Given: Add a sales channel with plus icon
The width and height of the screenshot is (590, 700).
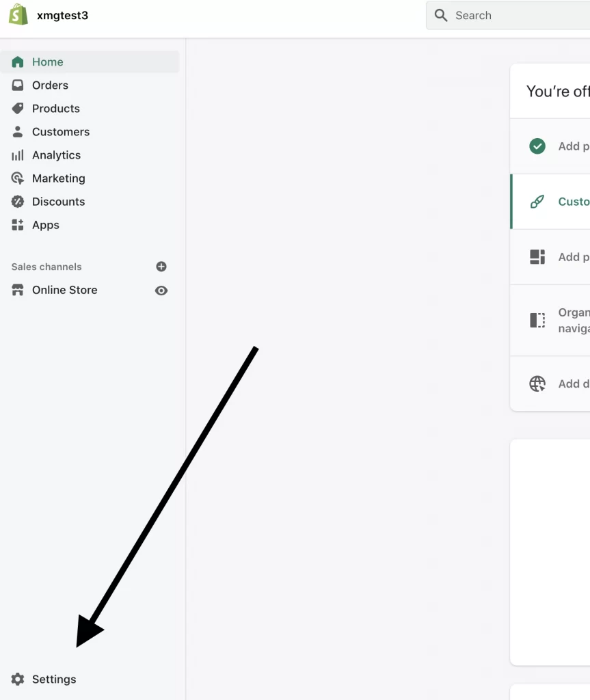Looking at the screenshot, I should 161,267.
